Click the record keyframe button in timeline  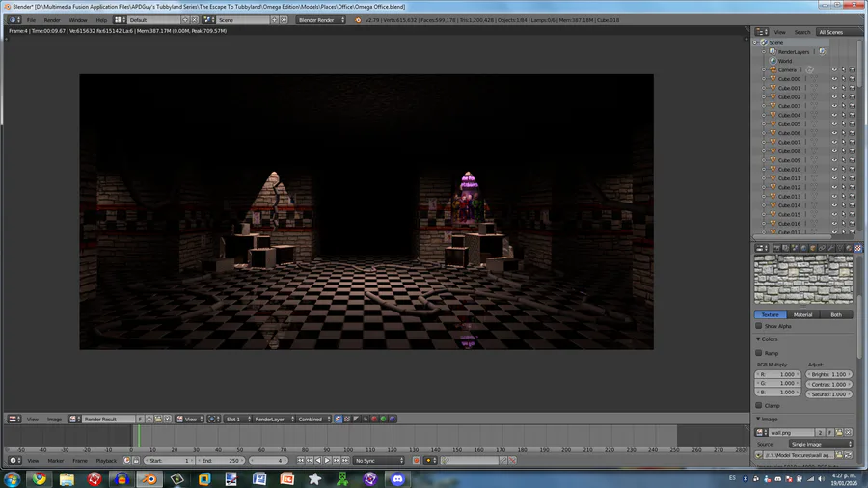(417, 461)
